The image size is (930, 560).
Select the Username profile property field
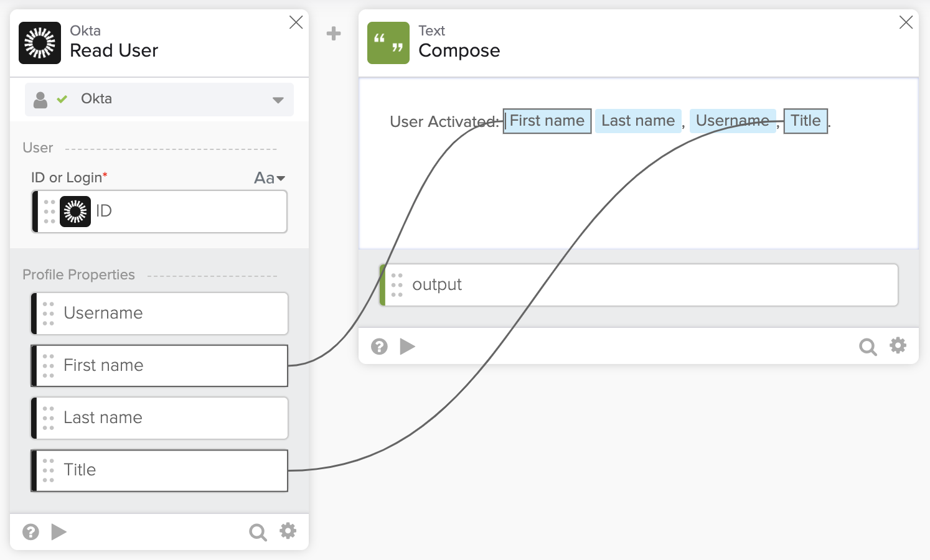(159, 314)
